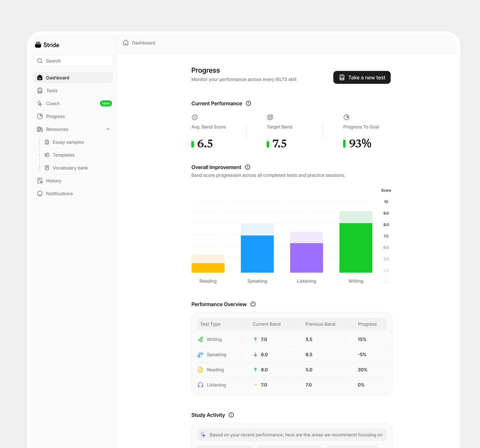Click the Coach sparkle icon
The width and height of the screenshot is (480, 448).
(x=40, y=104)
